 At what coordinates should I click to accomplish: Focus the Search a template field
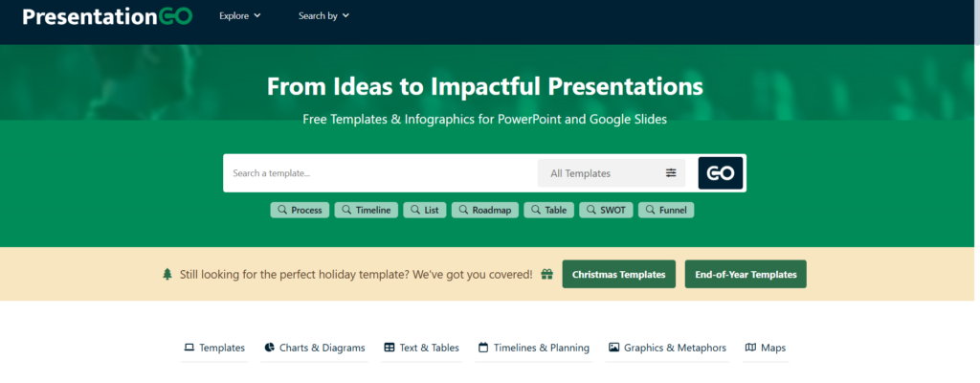point(381,173)
